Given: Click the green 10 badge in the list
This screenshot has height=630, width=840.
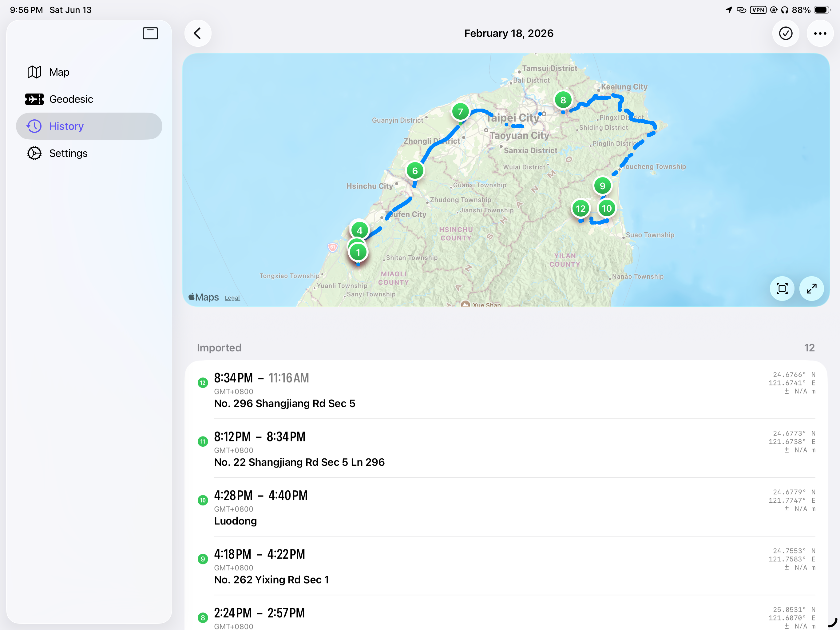Looking at the screenshot, I should pos(203,500).
